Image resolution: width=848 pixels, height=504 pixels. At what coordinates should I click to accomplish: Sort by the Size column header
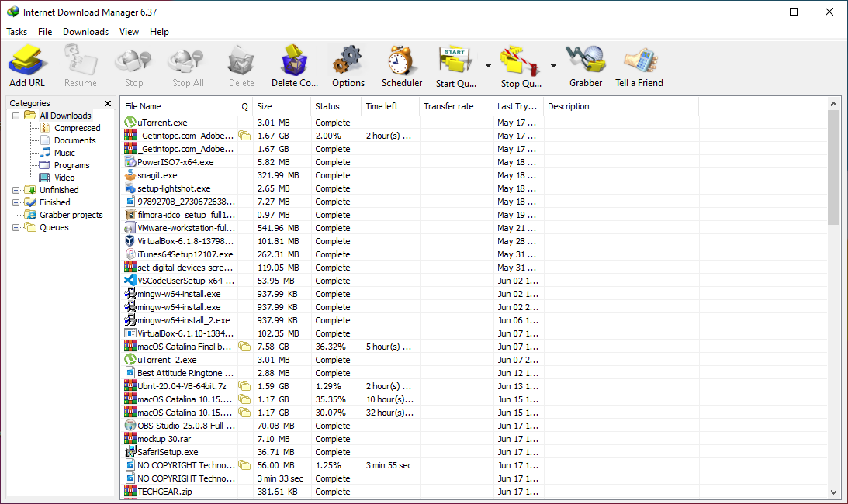pos(282,106)
